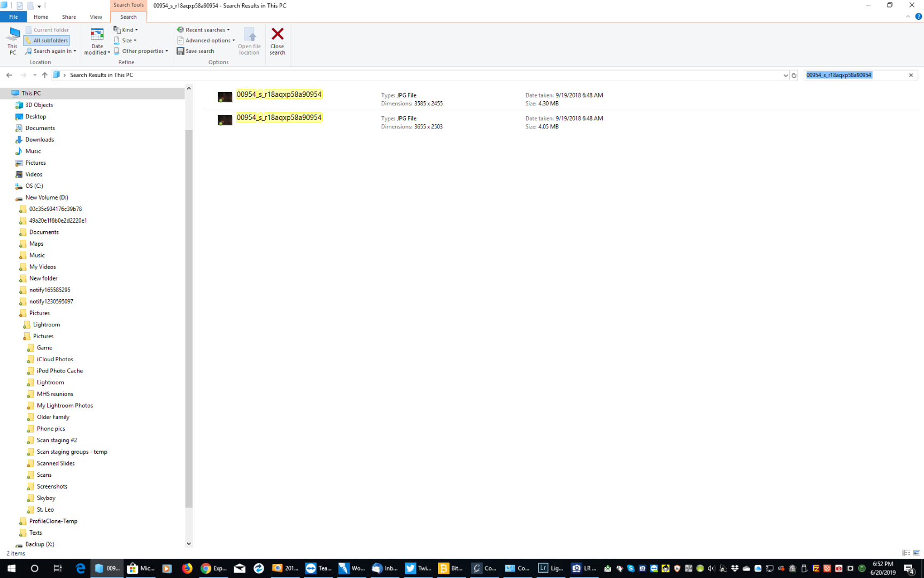
Task: Open the Help question mark icon
Action: tap(919, 17)
